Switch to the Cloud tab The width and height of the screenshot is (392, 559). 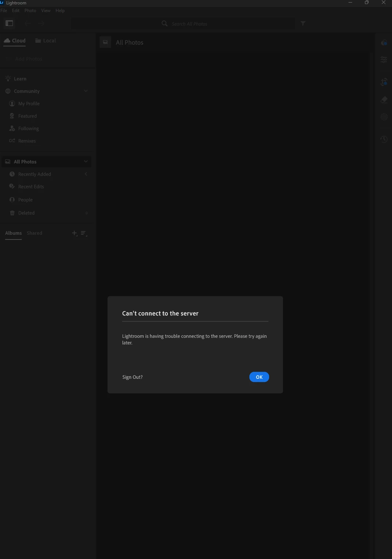tap(15, 41)
